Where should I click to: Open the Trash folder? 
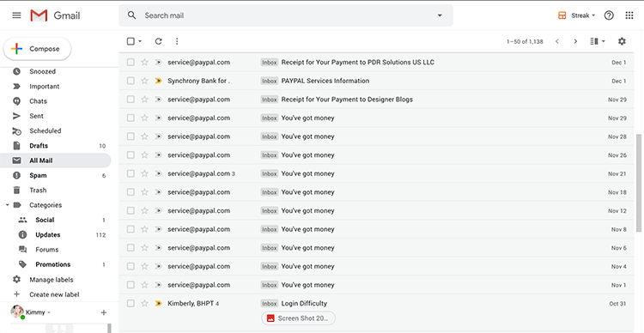(x=38, y=191)
